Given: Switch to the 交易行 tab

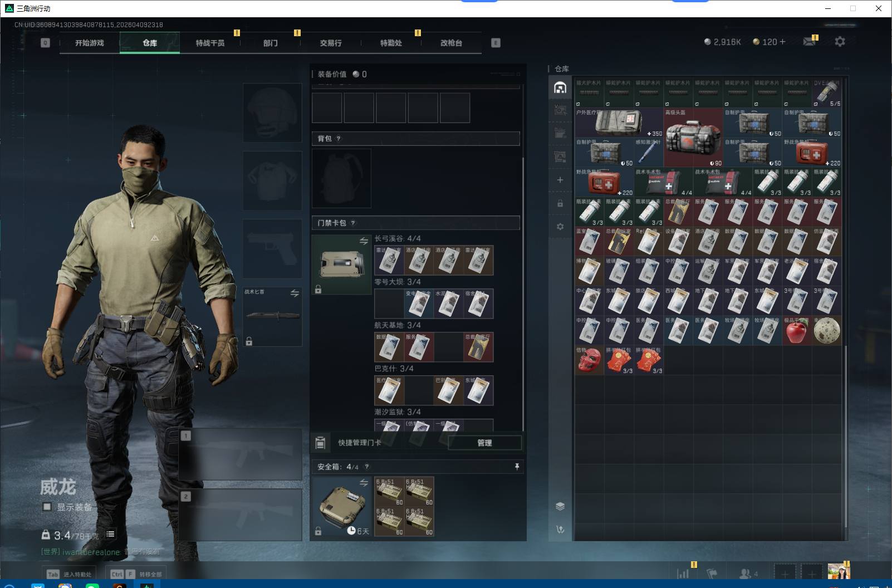Looking at the screenshot, I should tap(330, 43).
